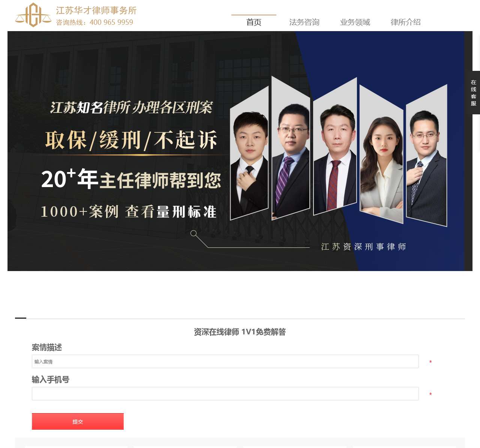The height and width of the screenshot is (448, 480).
Task: Focus the phone number input field
Action: (225, 394)
